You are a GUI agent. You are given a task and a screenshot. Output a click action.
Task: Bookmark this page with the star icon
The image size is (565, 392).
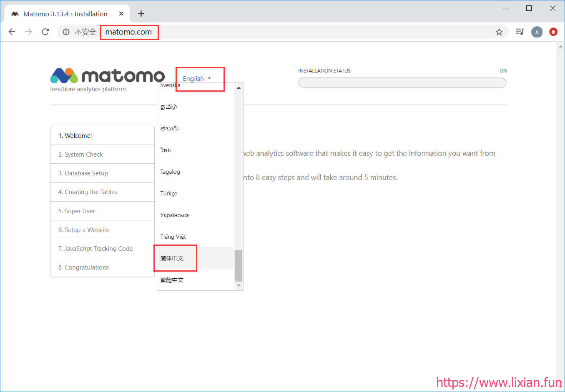[x=499, y=32]
